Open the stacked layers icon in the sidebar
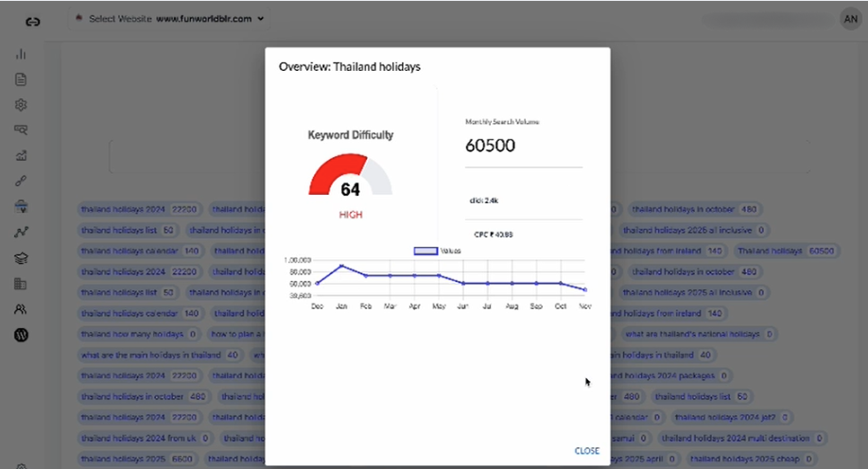 [x=21, y=258]
